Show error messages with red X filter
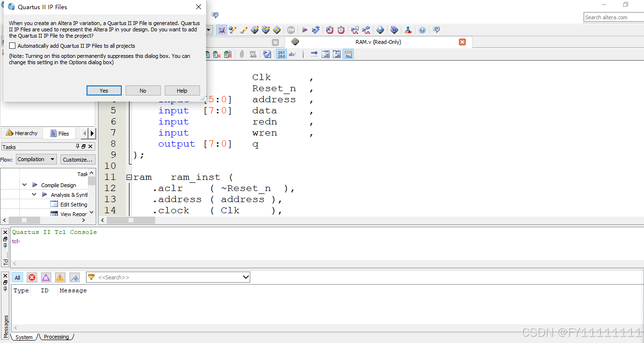644x343 pixels. point(32,277)
